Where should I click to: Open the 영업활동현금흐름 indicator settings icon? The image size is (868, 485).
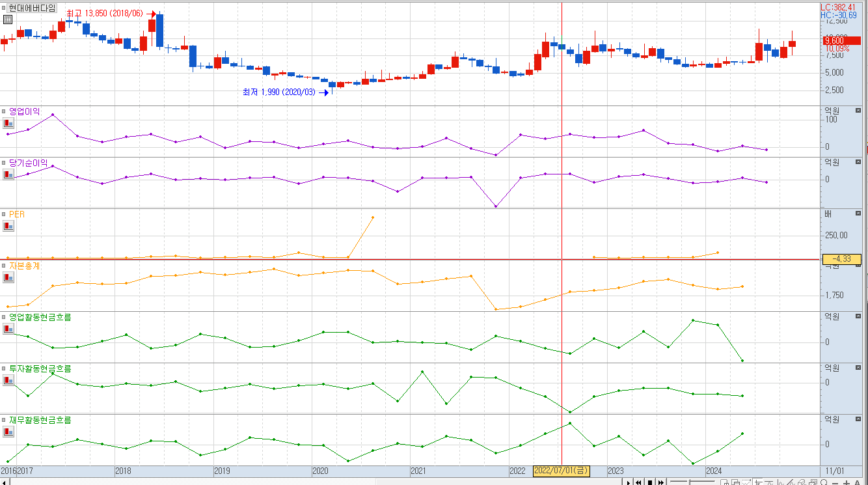point(8,329)
